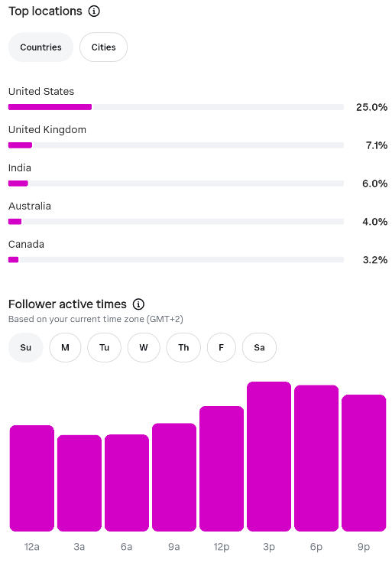Click the 9p activity bar
The height and width of the screenshot is (569, 392).
tap(364, 463)
